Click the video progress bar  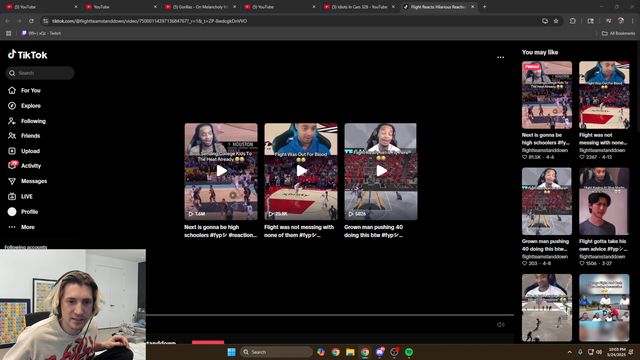tap(330, 315)
